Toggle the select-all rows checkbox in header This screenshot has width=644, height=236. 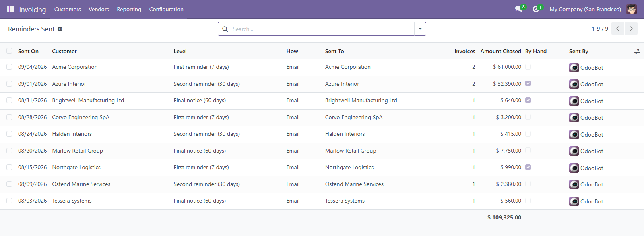9,51
